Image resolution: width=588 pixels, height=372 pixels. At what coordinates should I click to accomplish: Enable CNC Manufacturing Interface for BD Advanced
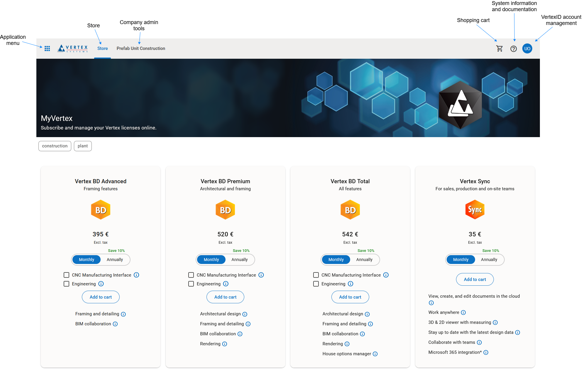click(x=67, y=275)
